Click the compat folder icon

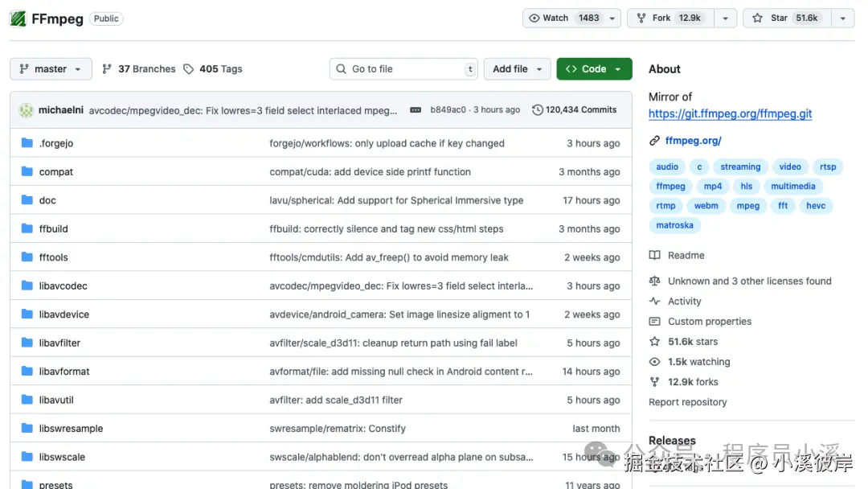click(27, 171)
